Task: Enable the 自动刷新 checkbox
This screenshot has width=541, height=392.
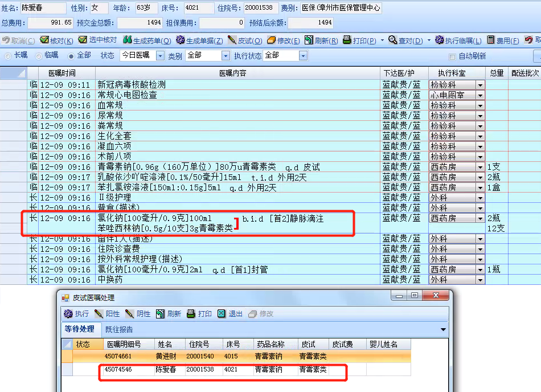Action: 452,56
